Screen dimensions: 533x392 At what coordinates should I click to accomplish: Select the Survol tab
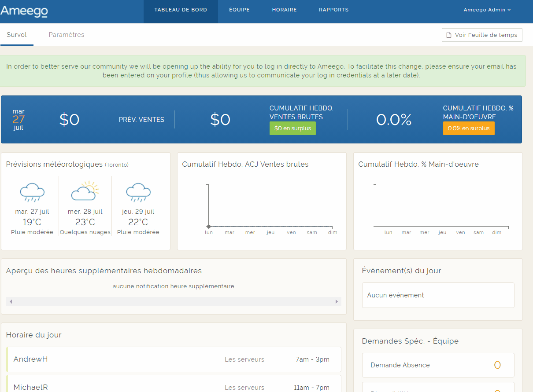[x=17, y=35]
